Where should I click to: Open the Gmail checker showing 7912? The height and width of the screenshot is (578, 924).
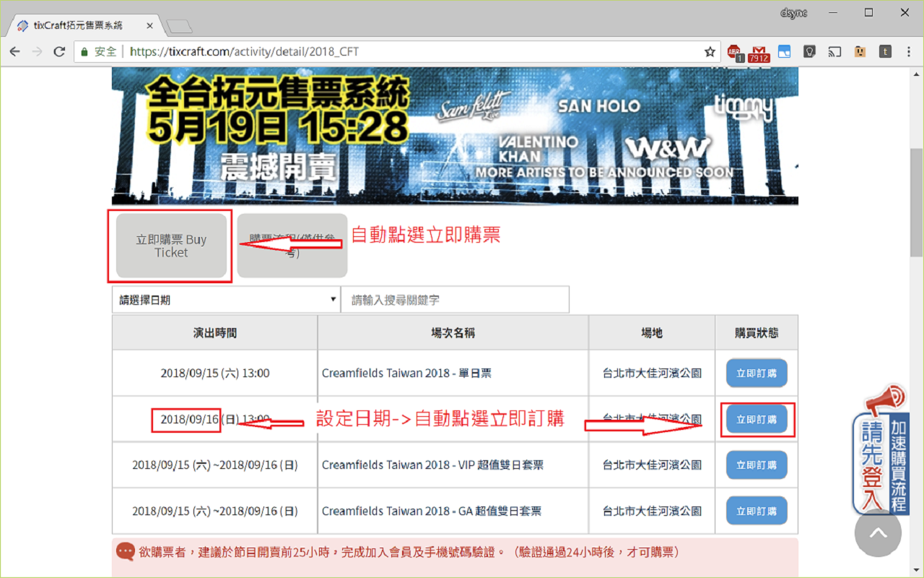coord(759,53)
